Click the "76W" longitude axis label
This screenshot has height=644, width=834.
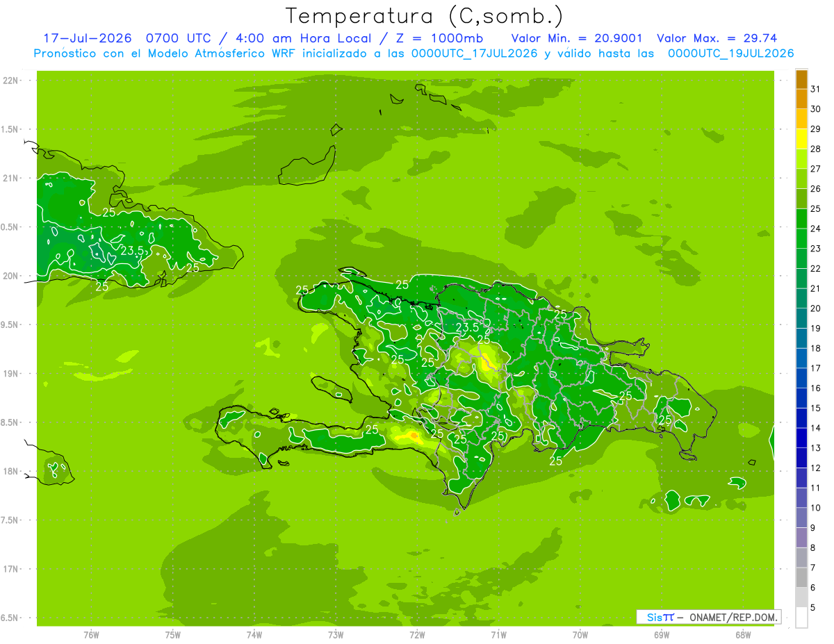(91, 635)
